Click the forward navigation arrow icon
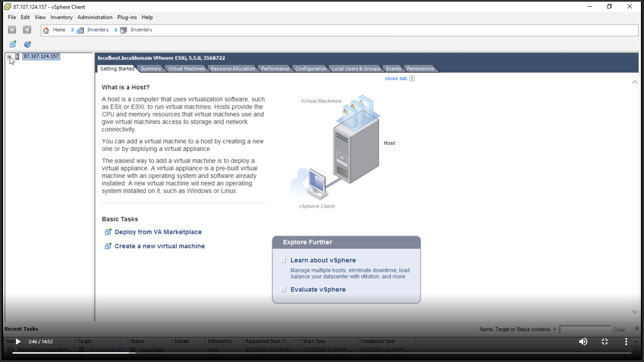Image resolution: width=644 pixels, height=362 pixels. tap(27, 29)
